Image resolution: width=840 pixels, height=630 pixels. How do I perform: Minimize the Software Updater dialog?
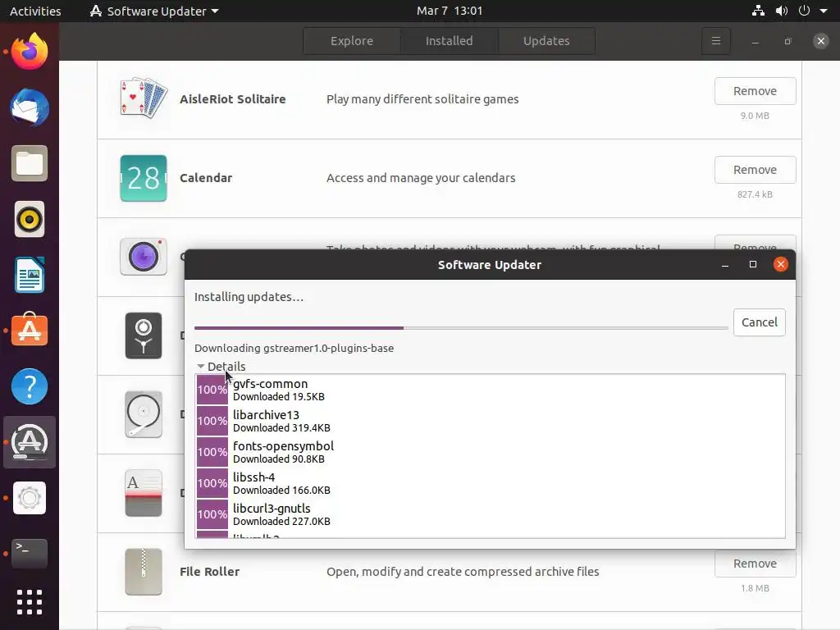(x=725, y=265)
